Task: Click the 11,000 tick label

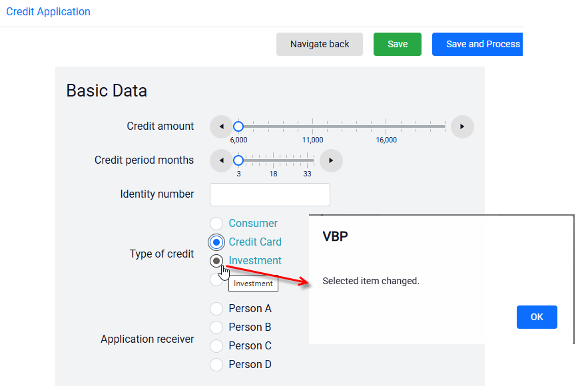Action: pyautogui.click(x=312, y=140)
